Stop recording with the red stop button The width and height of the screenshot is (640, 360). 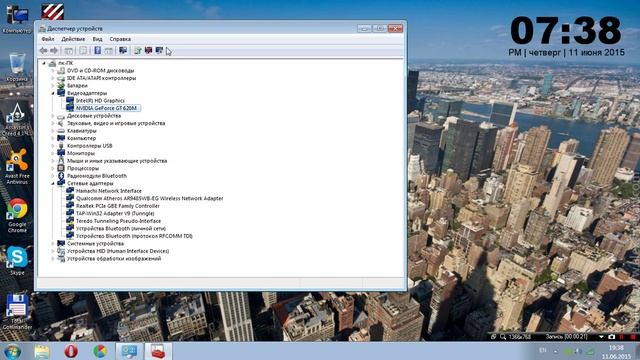[x=633, y=337]
